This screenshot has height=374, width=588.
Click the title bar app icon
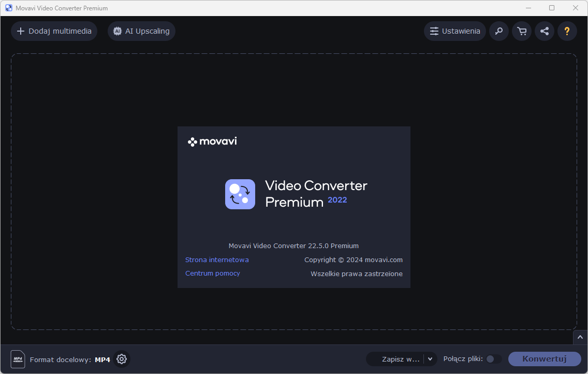point(9,8)
